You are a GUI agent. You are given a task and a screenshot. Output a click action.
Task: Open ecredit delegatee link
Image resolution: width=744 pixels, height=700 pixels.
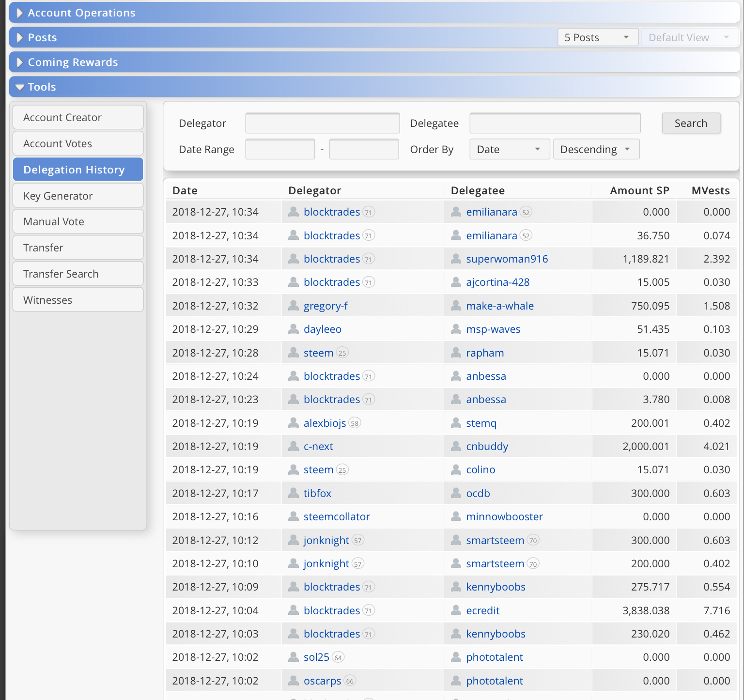tap(483, 610)
